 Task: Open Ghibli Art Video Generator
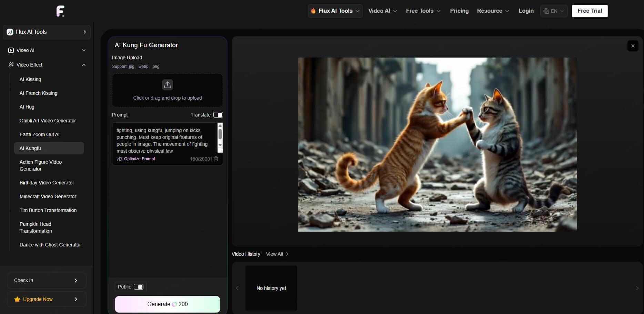[48, 121]
